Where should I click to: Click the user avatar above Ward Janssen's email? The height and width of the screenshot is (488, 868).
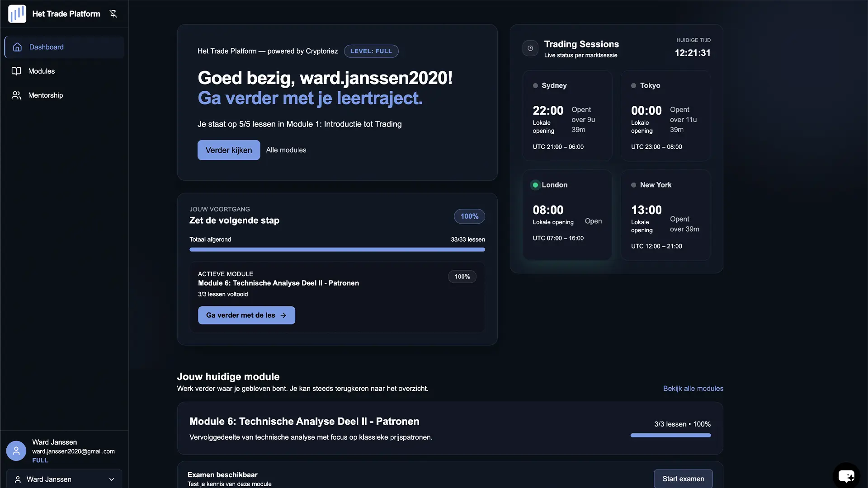[x=16, y=450]
